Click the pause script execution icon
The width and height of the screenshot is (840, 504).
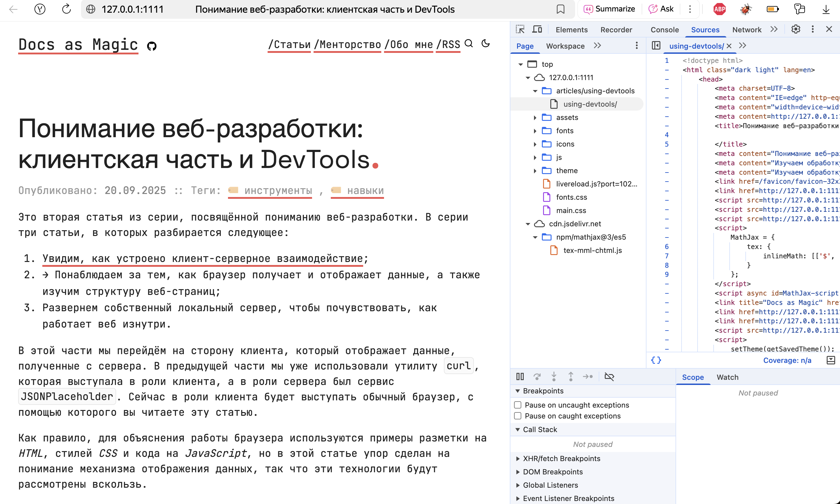[x=520, y=376]
